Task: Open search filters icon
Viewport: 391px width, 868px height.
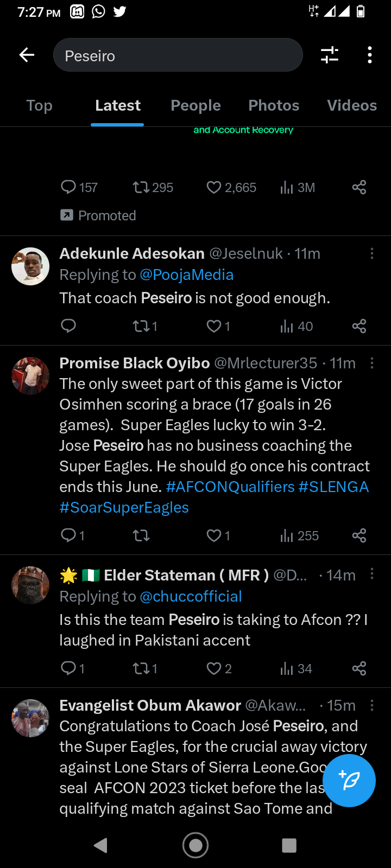Action: (x=330, y=55)
